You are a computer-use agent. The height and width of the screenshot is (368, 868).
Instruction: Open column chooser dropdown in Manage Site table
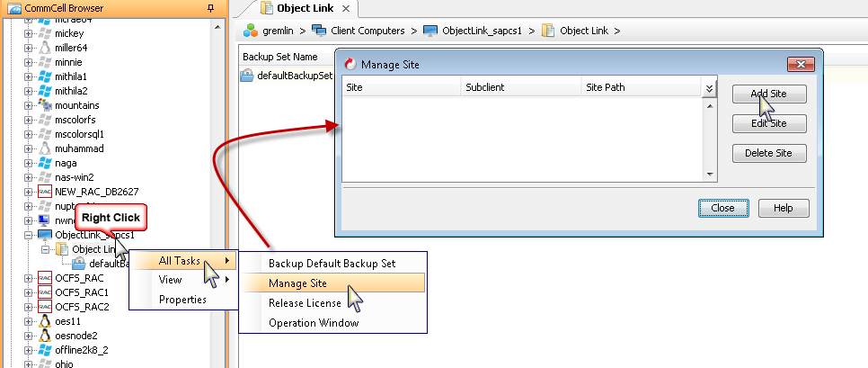(x=709, y=88)
